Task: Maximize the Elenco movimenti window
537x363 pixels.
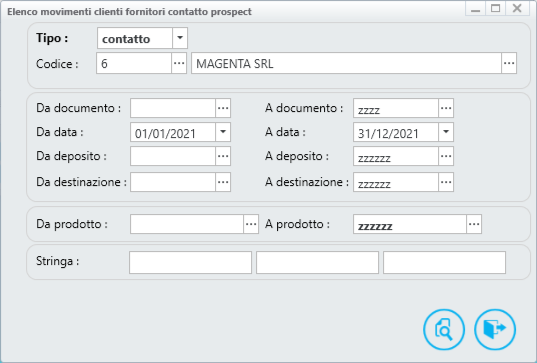Action: pyautogui.click(x=496, y=8)
